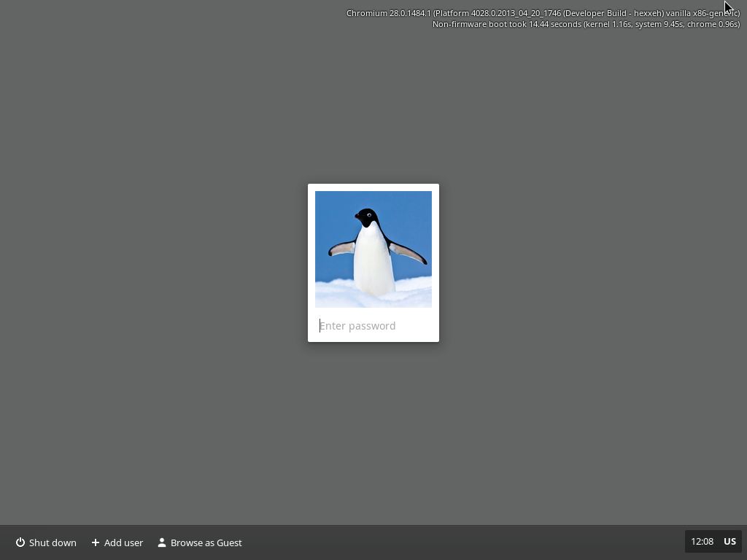This screenshot has width=747, height=560.
Task: Focus the Enter password field
Action: pyautogui.click(x=373, y=326)
